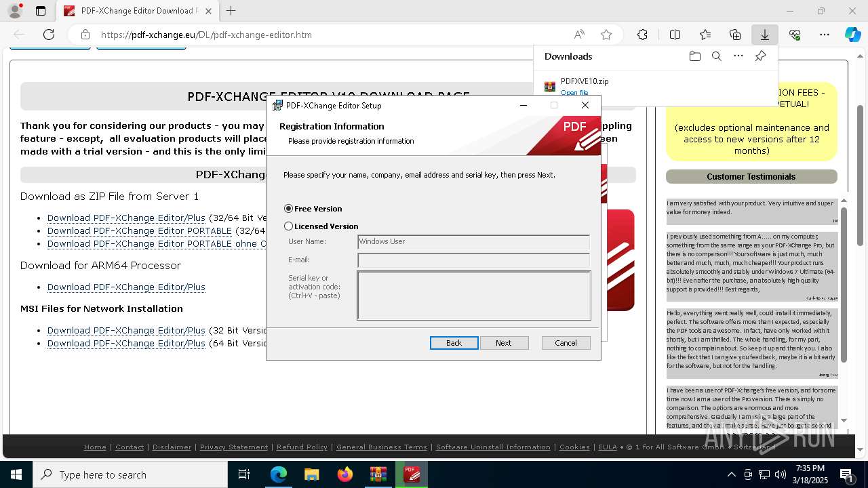Click the E-mail field
The image size is (868, 488).
click(473, 260)
